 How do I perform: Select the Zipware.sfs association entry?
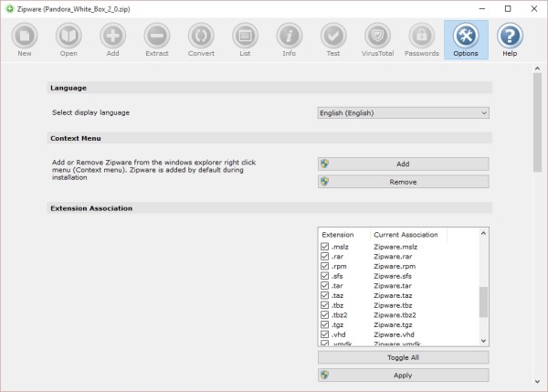click(393, 276)
